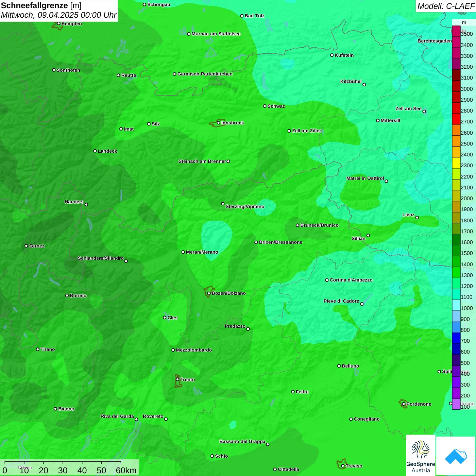Click the Bozen/Bolzano city marker dot

tap(209, 293)
